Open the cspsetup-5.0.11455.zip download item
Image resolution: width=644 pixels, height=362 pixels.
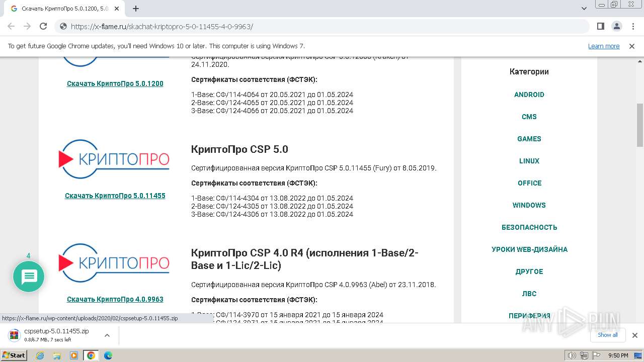[56, 335]
